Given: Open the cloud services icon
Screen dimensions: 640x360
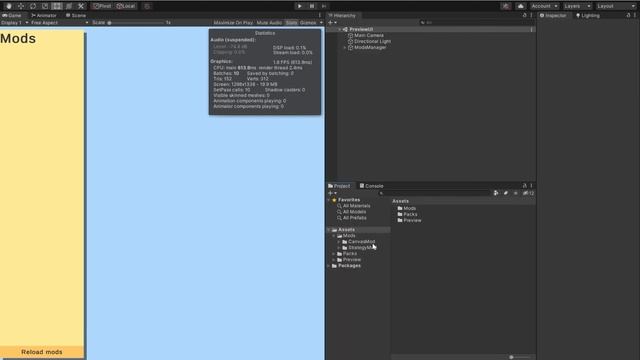Looking at the screenshot, I should coord(520,6).
